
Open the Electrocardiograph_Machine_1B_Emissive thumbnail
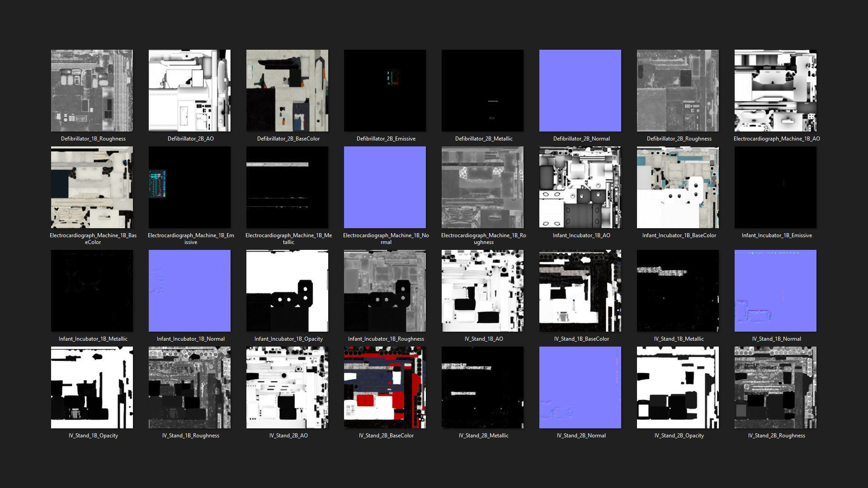click(189, 187)
